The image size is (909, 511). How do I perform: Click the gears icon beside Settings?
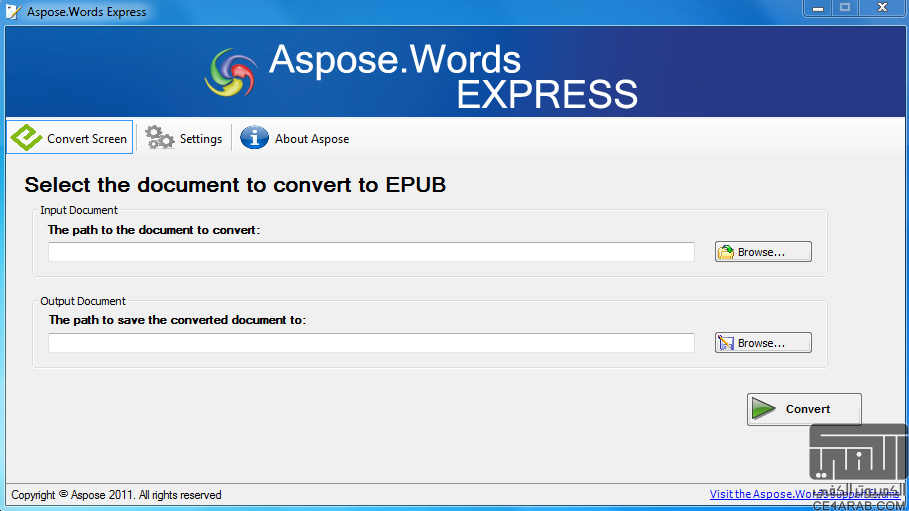(x=159, y=137)
